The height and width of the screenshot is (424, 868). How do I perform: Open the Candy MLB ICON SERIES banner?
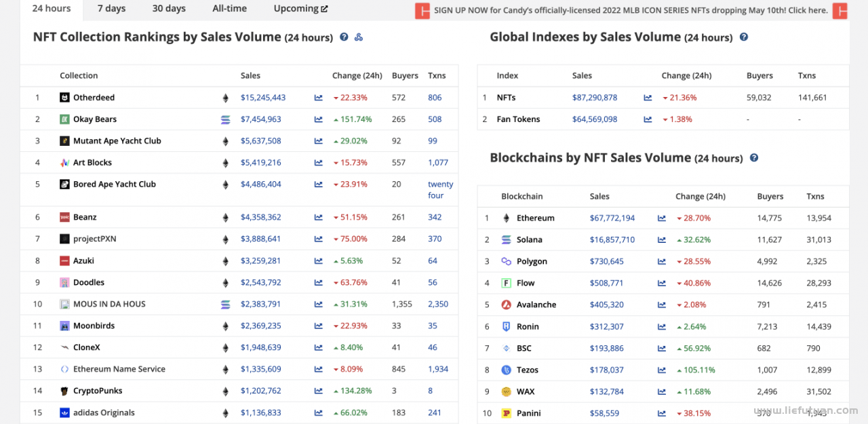[631, 11]
